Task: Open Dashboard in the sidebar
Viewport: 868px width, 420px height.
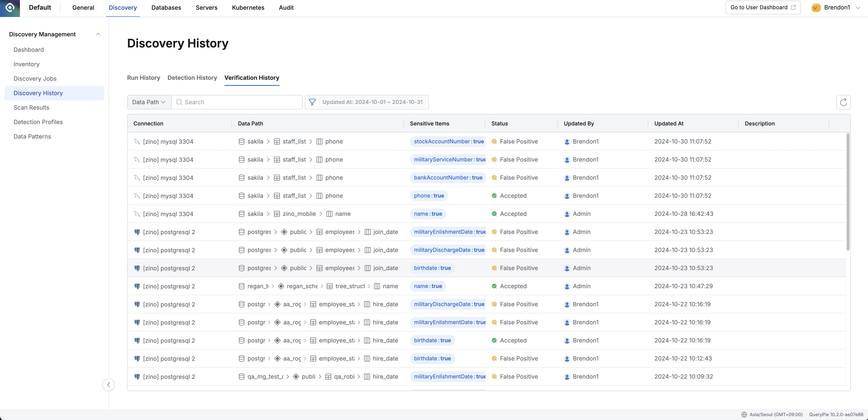Action: [29, 50]
